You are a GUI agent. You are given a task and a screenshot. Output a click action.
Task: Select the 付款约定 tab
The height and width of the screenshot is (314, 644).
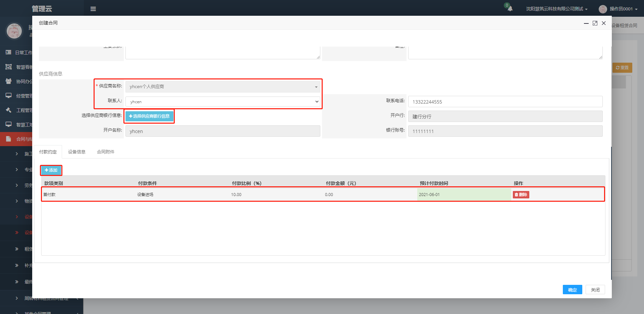[48, 152]
